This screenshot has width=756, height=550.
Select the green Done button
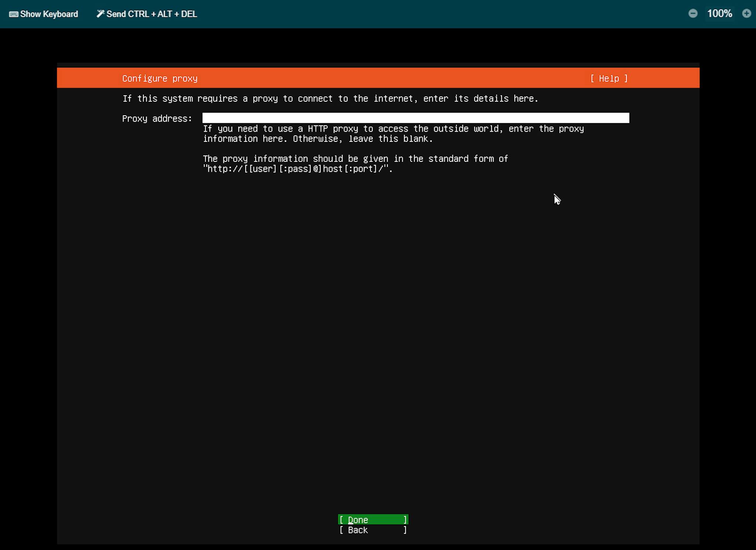pyautogui.click(x=373, y=520)
